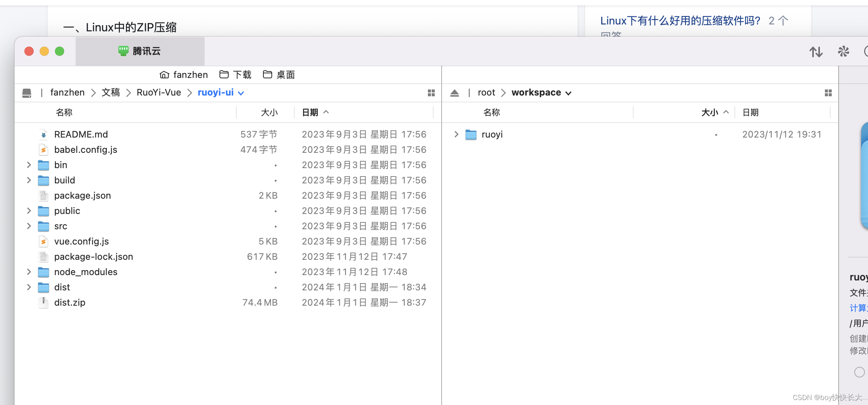Sort local files by 名称
The width and height of the screenshot is (868, 405).
(64, 112)
